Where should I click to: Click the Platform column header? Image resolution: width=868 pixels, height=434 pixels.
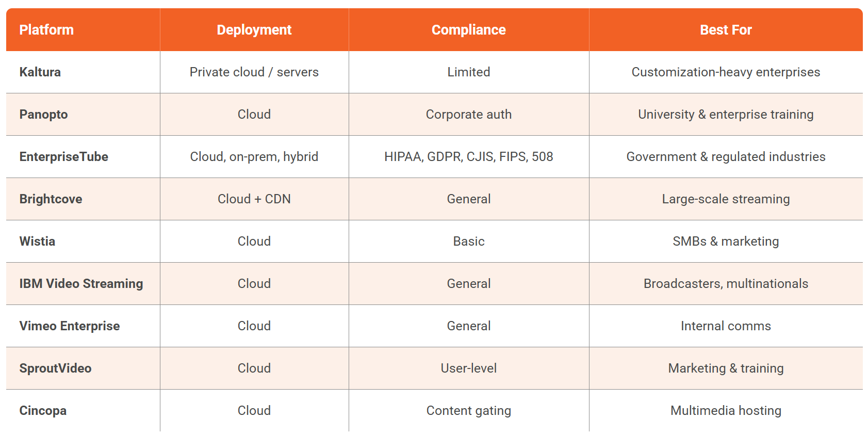46,30
